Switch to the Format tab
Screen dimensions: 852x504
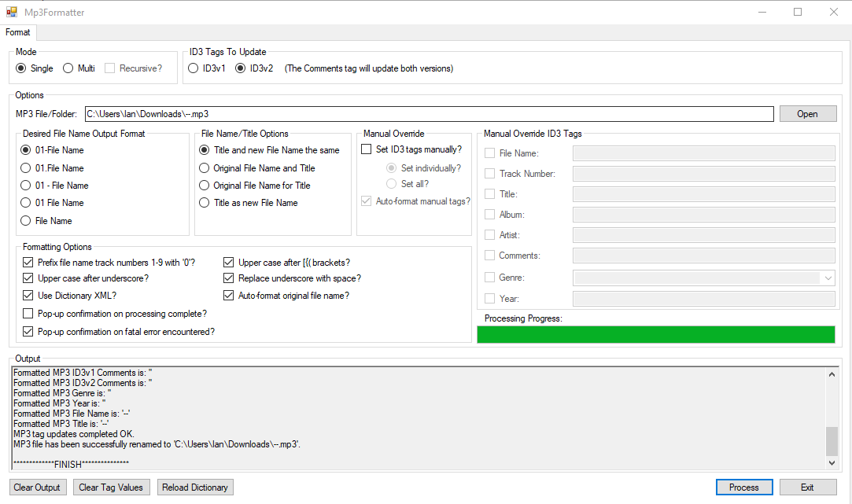18,32
